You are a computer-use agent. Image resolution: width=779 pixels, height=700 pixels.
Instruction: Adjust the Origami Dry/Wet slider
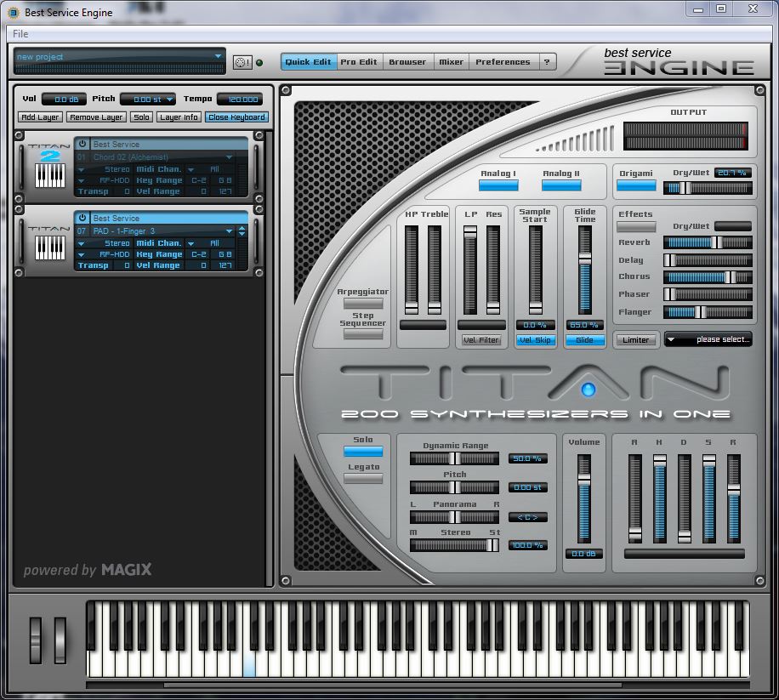pos(708,188)
